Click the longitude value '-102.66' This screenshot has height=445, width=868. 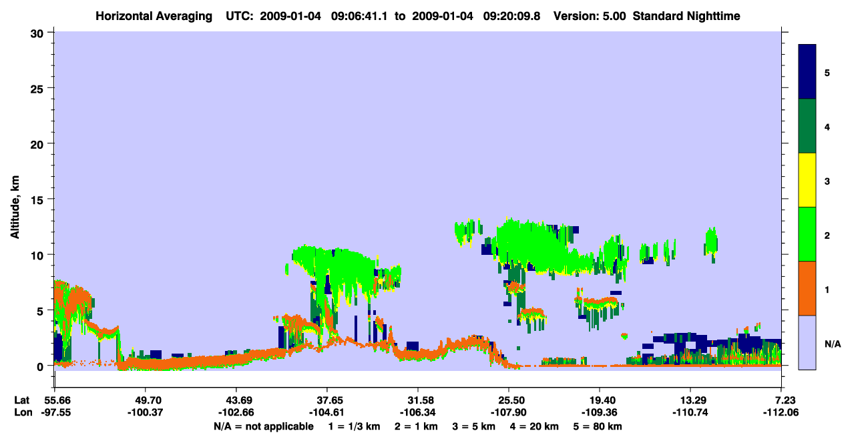pos(236,412)
